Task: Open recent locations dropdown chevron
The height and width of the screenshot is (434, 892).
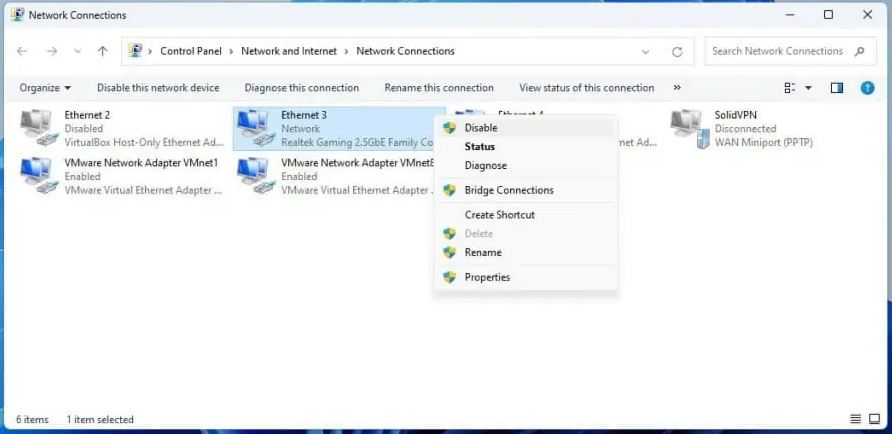Action: 77,51
